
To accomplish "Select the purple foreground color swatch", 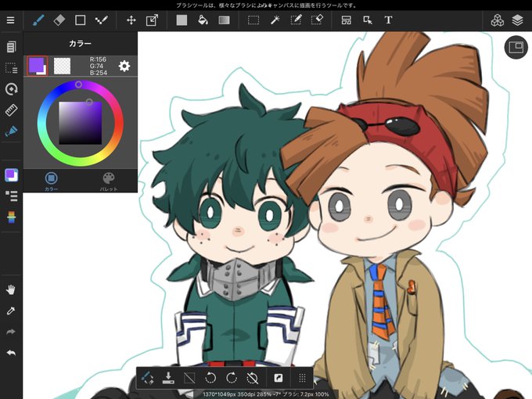I will pyautogui.click(x=37, y=66).
